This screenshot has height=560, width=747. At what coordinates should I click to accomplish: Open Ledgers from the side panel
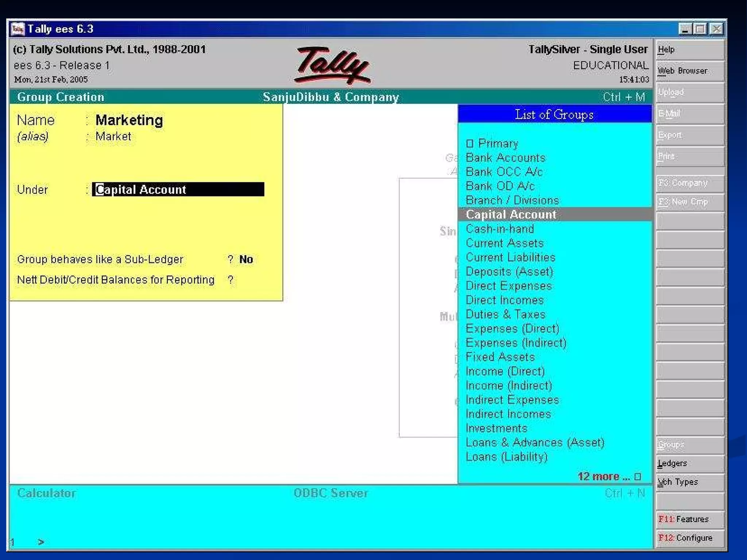tap(689, 463)
